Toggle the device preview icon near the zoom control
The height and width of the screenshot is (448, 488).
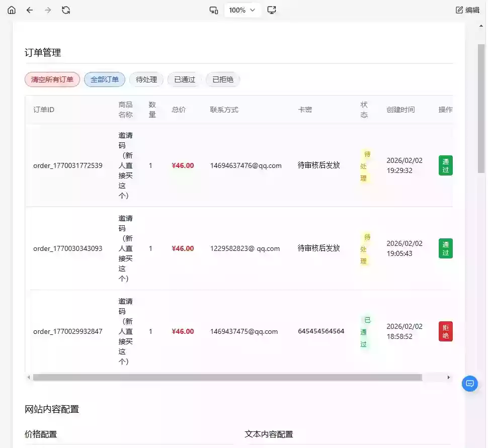click(x=213, y=10)
